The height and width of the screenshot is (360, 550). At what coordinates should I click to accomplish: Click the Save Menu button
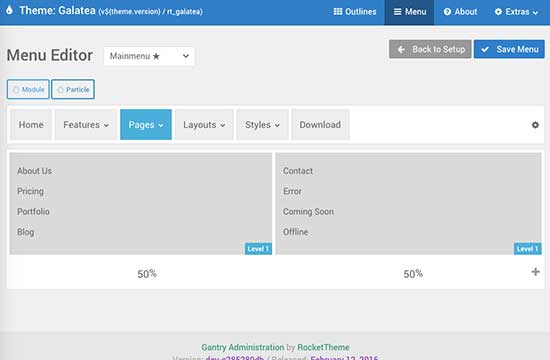tap(509, 49)
